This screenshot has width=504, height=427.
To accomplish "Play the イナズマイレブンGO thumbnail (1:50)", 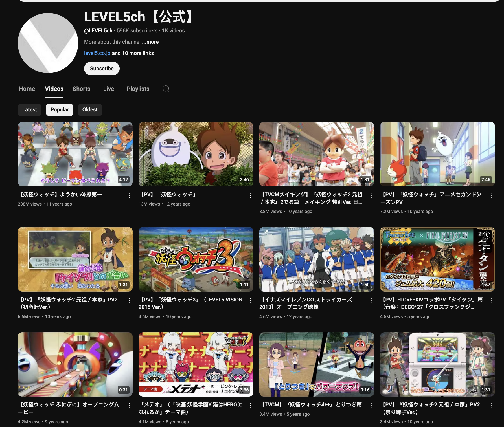I will (317, 259).
